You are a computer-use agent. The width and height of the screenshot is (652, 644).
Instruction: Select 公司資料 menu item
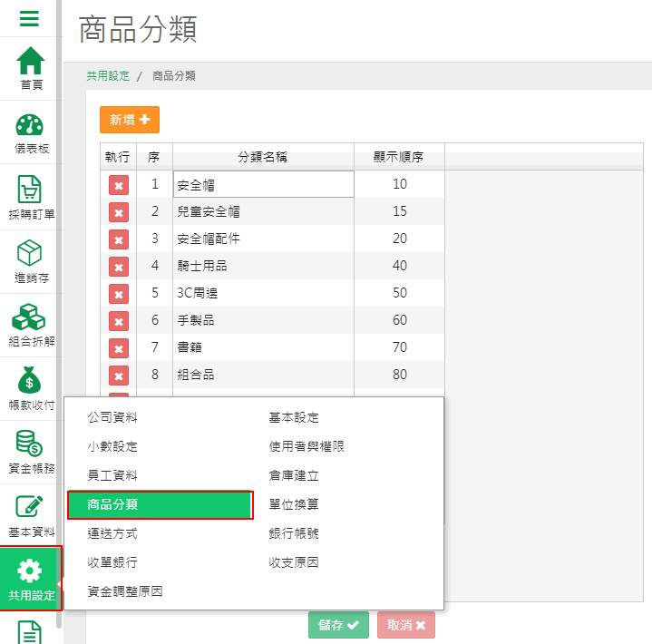click(112, 417)
